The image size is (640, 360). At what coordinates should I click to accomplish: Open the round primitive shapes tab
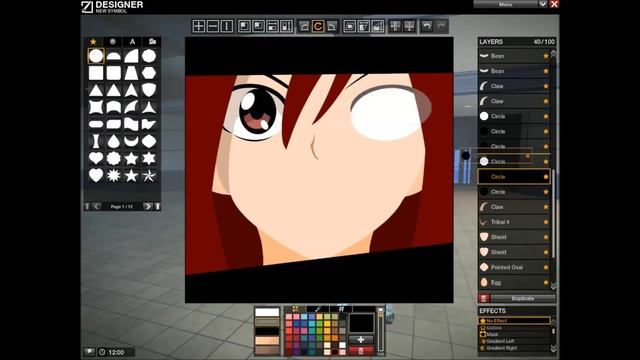pyautogui.click(x=113, y=42)
